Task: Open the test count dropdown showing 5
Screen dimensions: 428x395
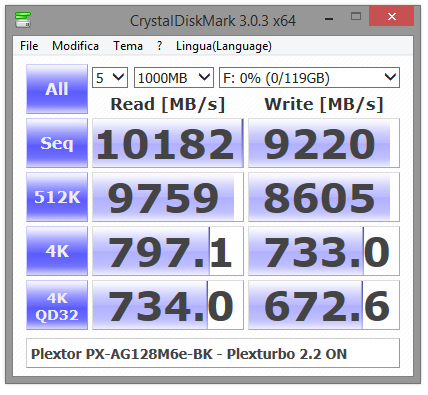Action: coord(110,78)
